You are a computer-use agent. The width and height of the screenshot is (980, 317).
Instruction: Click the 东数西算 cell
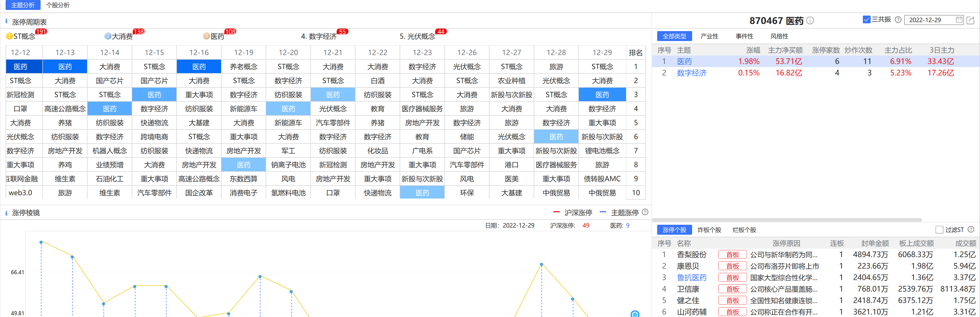tap(243, 178)
